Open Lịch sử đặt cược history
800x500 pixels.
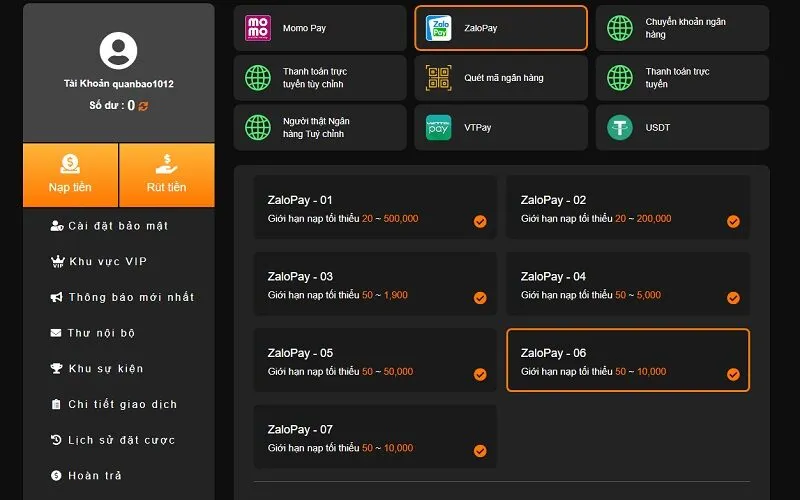coord(121,440)
